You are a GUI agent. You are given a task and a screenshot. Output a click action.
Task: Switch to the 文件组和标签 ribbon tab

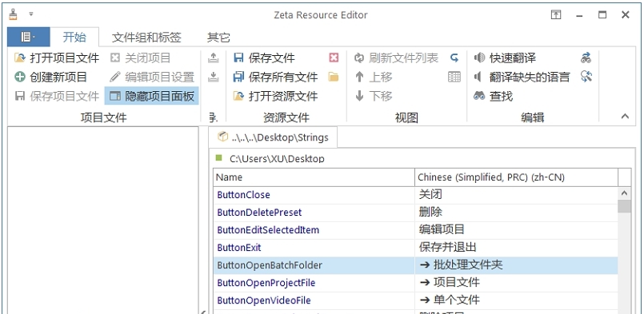pos(146,38)
